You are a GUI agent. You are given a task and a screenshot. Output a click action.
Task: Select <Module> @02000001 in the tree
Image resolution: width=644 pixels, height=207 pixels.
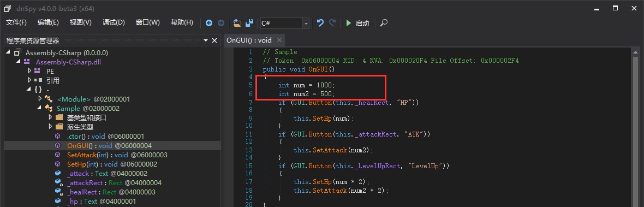tap(93, 99)
